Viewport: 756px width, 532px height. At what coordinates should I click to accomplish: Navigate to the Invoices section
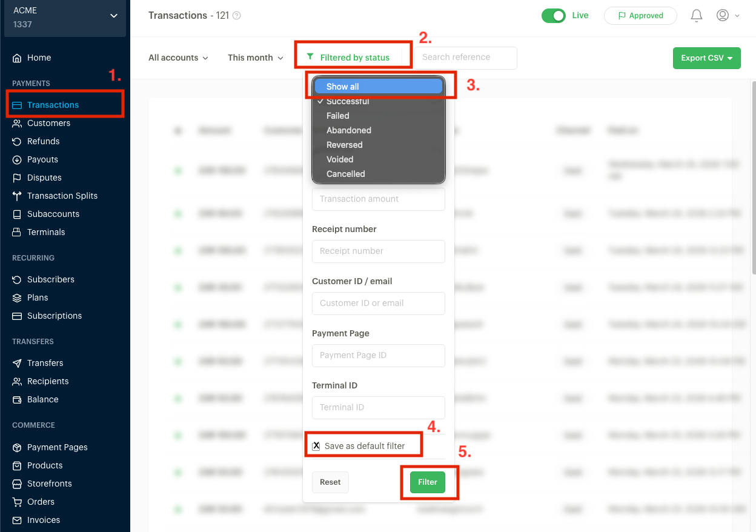(x=42, y=520)
